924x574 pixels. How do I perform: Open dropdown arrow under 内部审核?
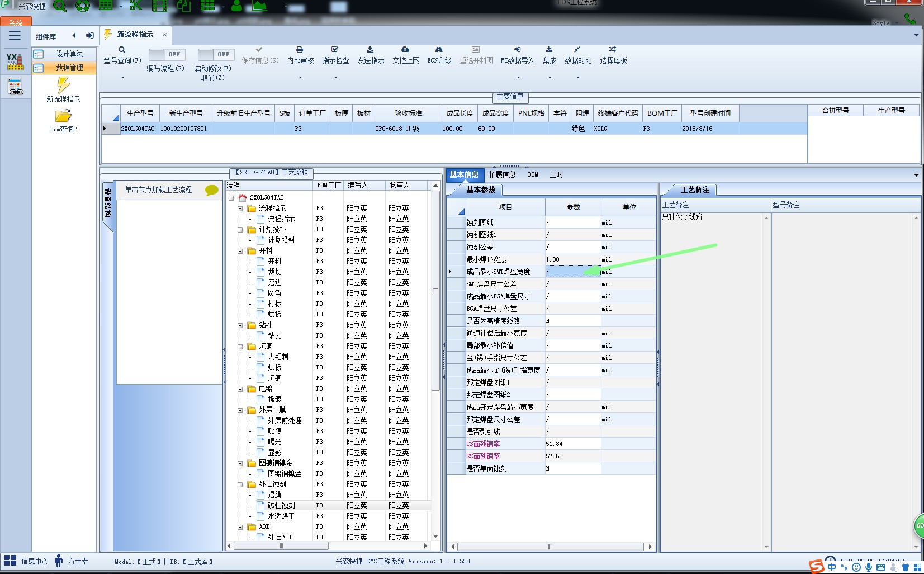pos(300,78)
